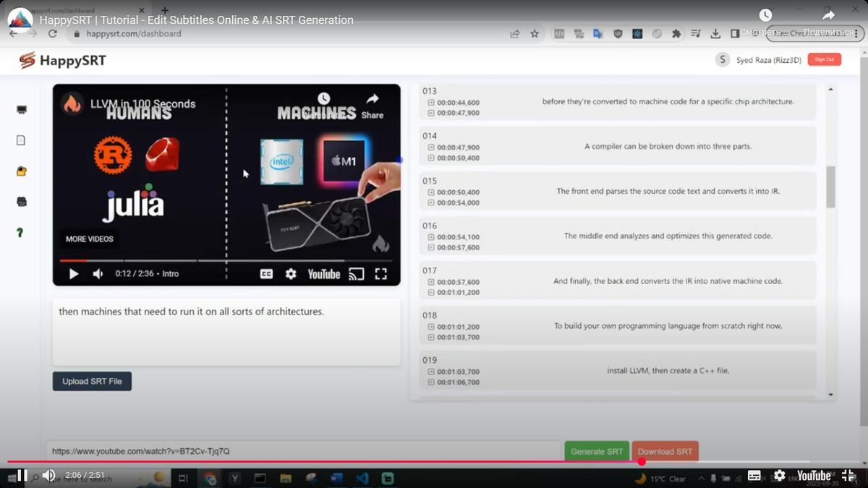Click the subtitle text editing box
868x488 pixels.
click(x=226, y=332)
